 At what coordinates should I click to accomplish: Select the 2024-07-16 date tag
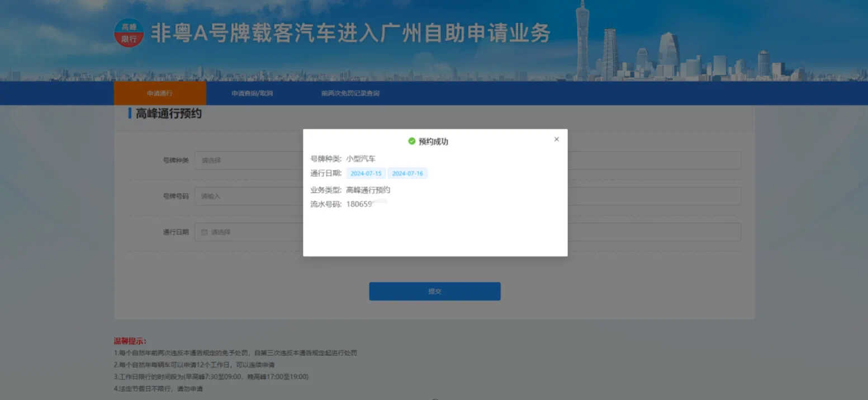[x=407, y=173]
